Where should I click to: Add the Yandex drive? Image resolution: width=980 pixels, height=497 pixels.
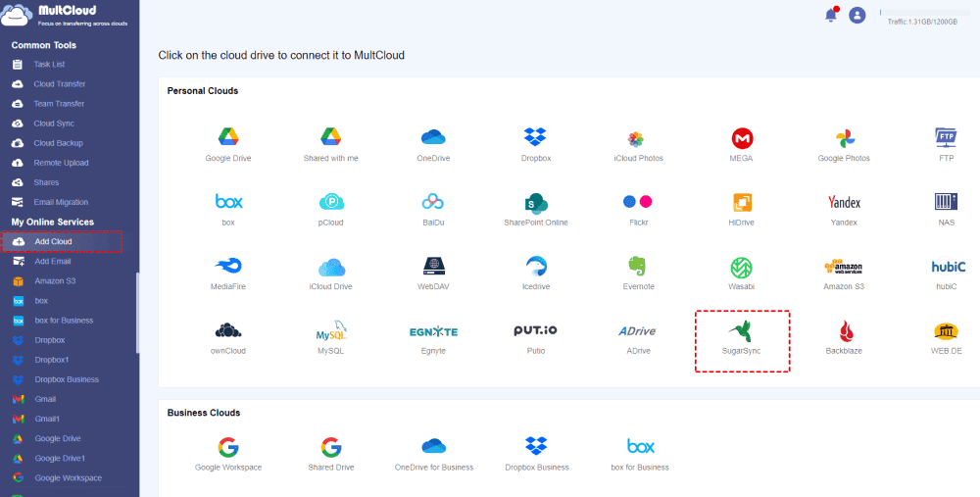pyautogui.click(x=844, y=210)
